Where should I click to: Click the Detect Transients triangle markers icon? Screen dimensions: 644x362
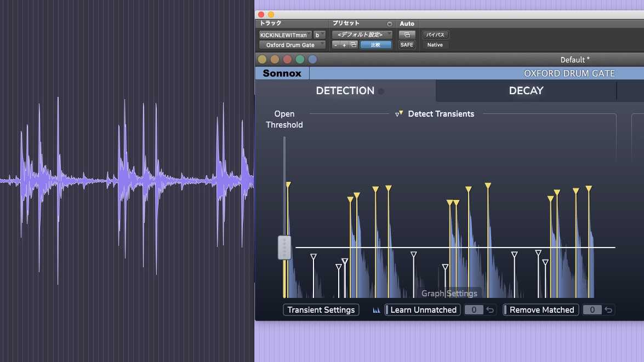(399, 114)
